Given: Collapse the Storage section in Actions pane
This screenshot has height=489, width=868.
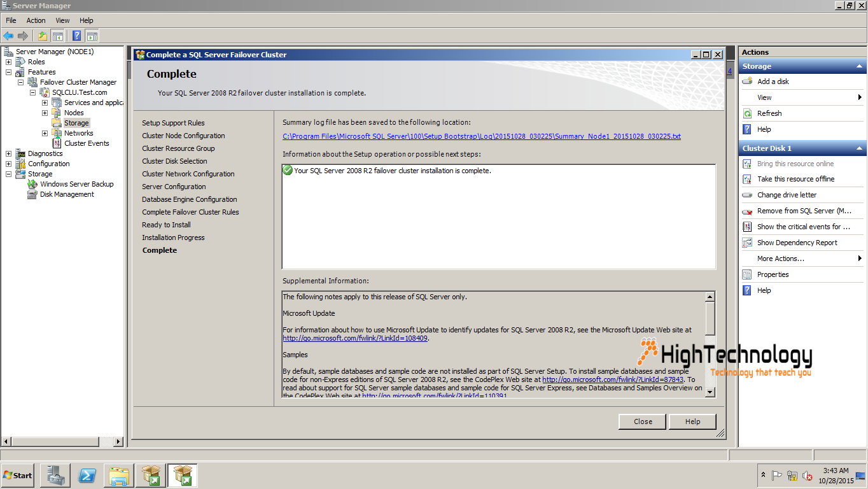Looking at the screenshot, I should coord(859,66).
